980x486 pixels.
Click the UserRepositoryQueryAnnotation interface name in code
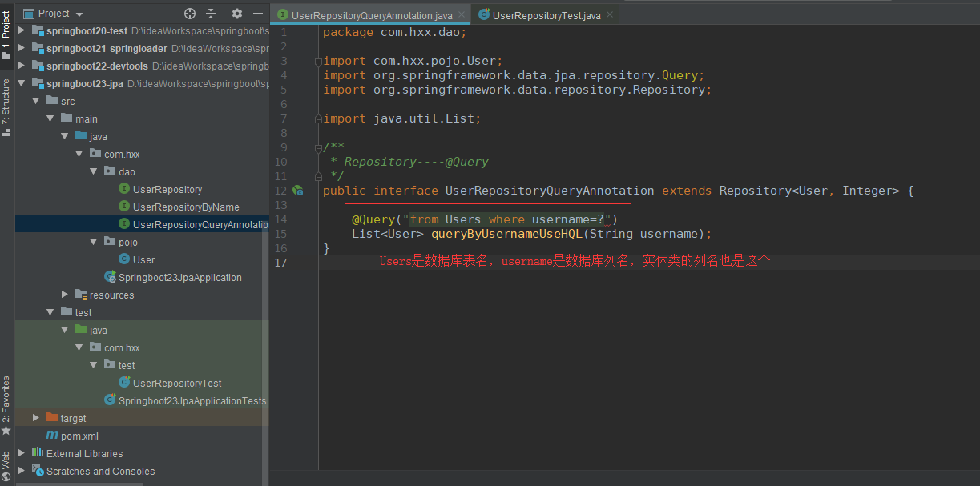click(550, 191)
